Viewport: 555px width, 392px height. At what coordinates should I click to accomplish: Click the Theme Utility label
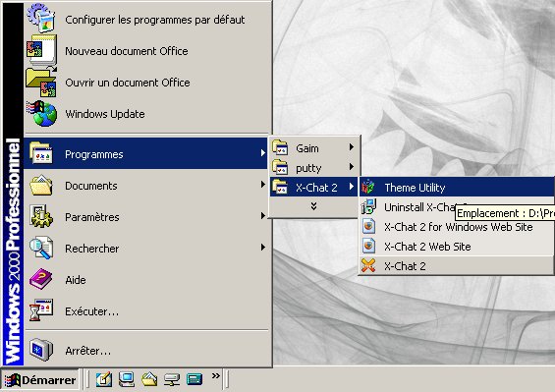point(415,188)
